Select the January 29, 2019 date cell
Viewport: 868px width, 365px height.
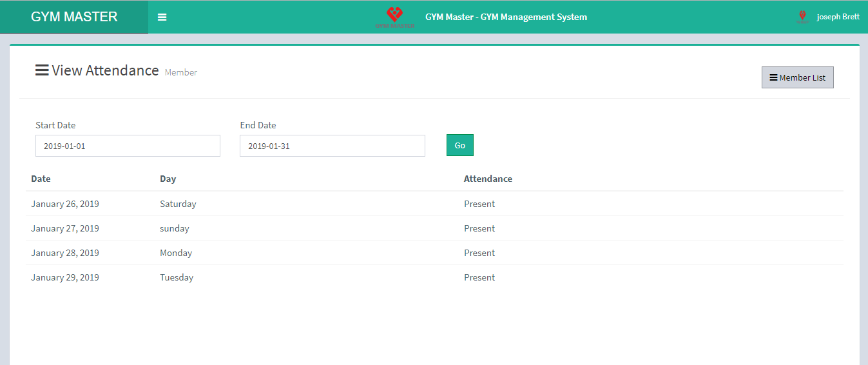65,277
